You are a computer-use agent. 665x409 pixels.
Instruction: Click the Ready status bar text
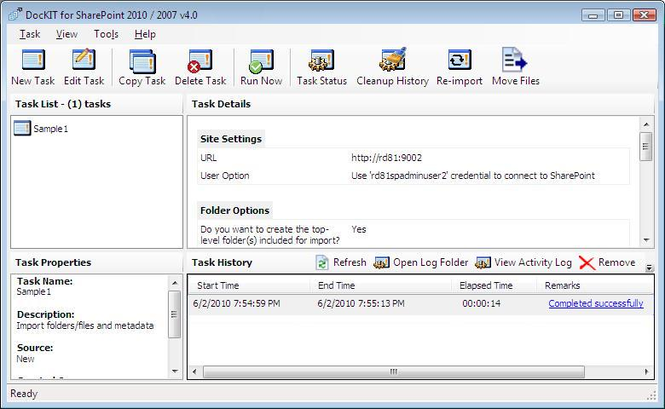coord(24,394)
